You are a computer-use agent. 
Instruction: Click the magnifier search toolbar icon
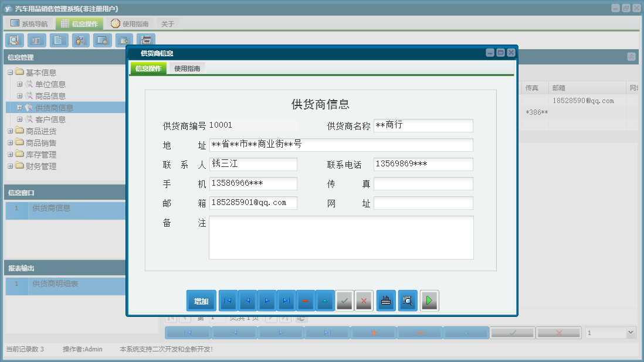coord(15,40)
